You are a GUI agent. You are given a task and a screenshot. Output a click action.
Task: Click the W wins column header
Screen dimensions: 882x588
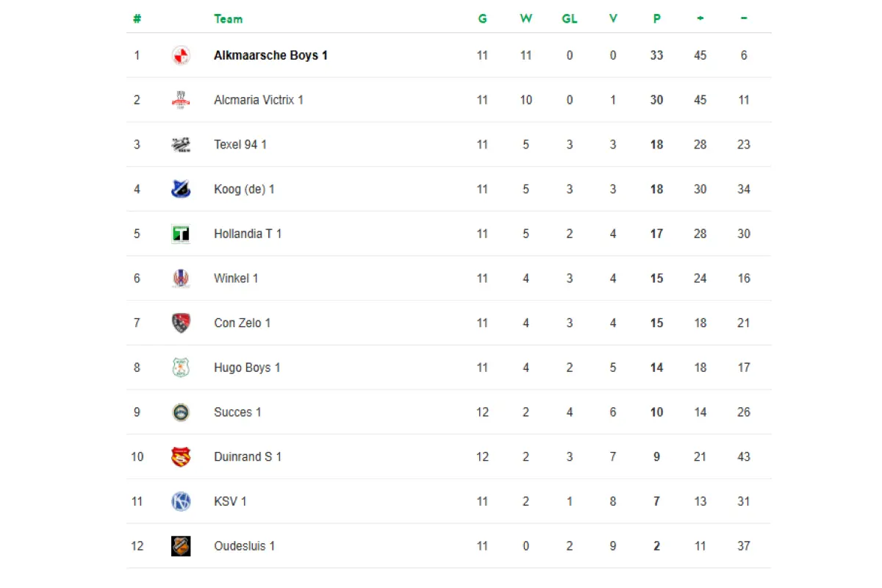click(x=526, y=19)
